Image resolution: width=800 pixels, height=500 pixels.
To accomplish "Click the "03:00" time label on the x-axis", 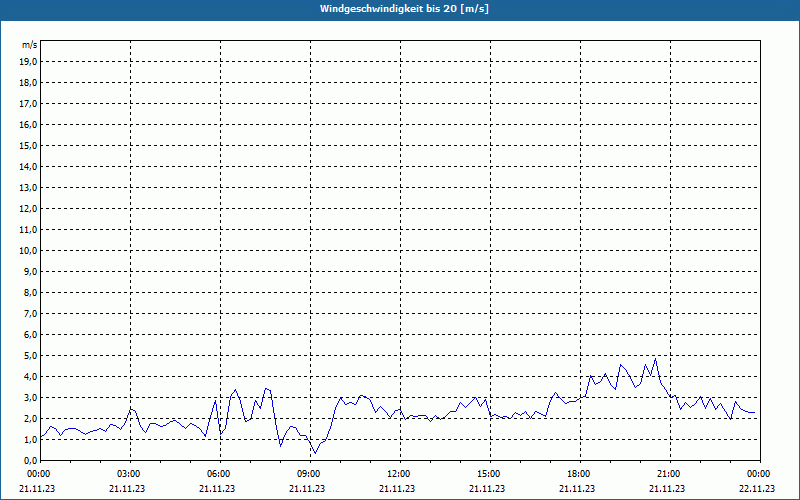I will [130, 474].
